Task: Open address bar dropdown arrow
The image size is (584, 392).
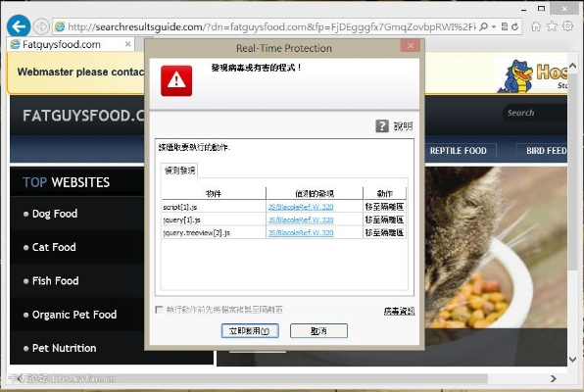Action: pyautogui.click(x=494, y=26)
